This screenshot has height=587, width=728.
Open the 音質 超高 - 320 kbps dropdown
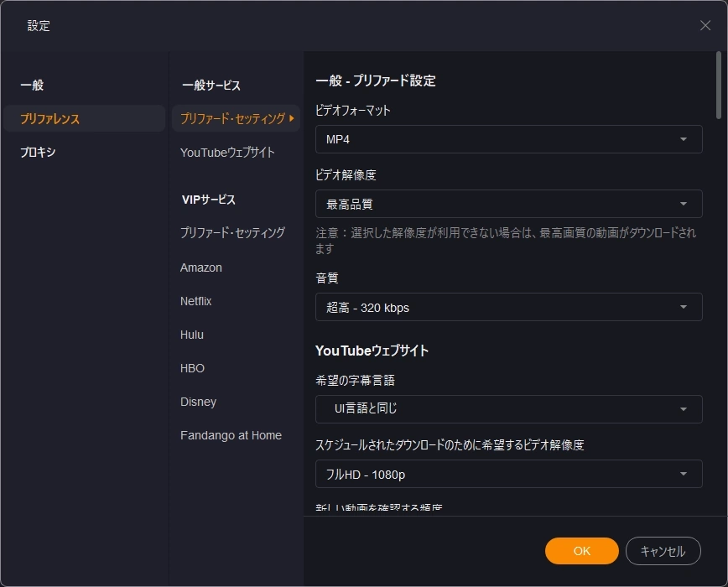coord(508,308)
